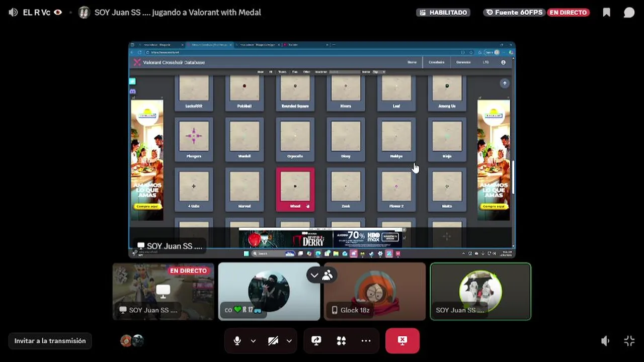Select the Zook crosshair card
The height and width of the screenshot is (362, 644).
coord(346,189)
